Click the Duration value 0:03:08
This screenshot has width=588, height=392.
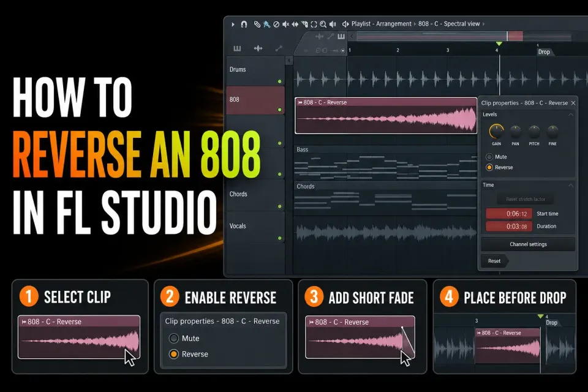click(x=509, y=227)
